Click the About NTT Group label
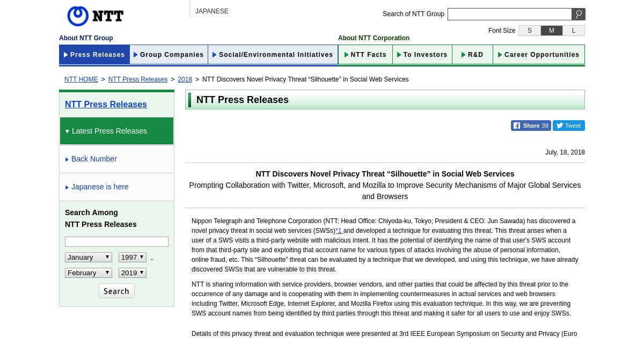644x338 pixels. pyautogui.click(x=86, y=38)
